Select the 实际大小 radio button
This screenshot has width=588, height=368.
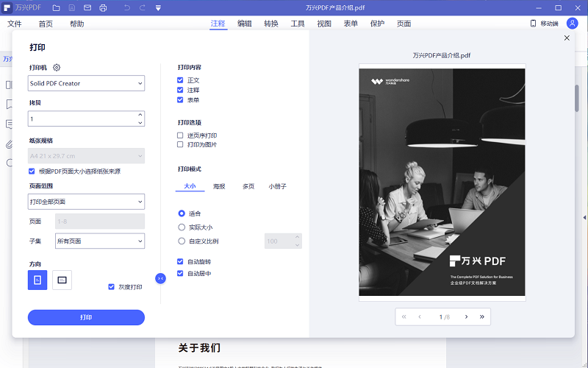pyautogui.click(x=182, y=227)
